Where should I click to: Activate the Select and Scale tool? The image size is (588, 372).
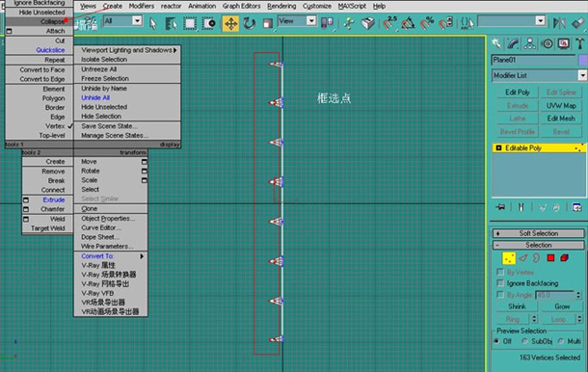point(267,24)
